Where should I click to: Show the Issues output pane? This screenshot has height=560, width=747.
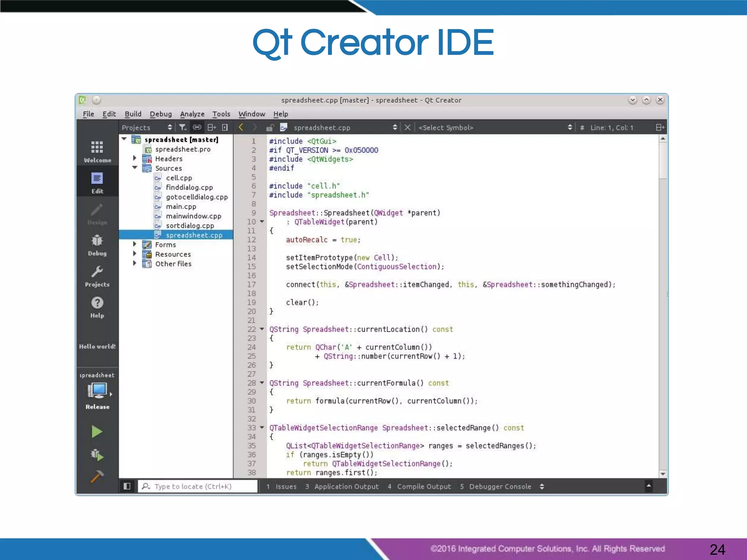[281, 486]
